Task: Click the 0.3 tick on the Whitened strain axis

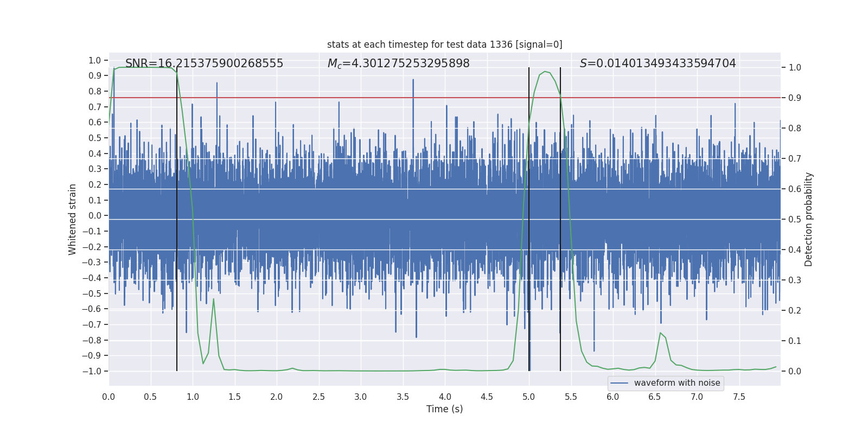Action: pos(95,169)
